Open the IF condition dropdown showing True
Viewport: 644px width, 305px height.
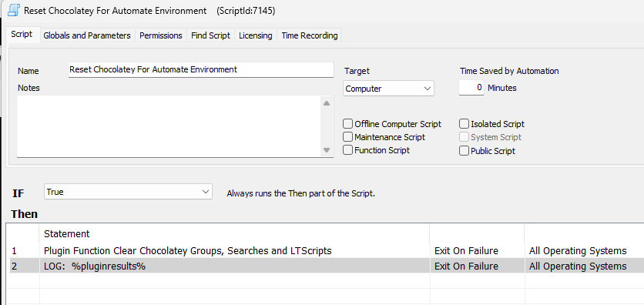coord(128,192)
